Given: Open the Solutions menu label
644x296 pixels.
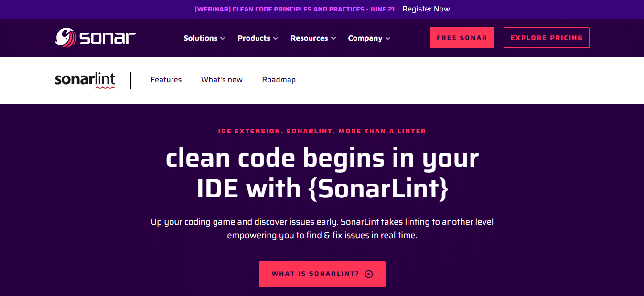Looking at the screenshot, I should point(200,38).
